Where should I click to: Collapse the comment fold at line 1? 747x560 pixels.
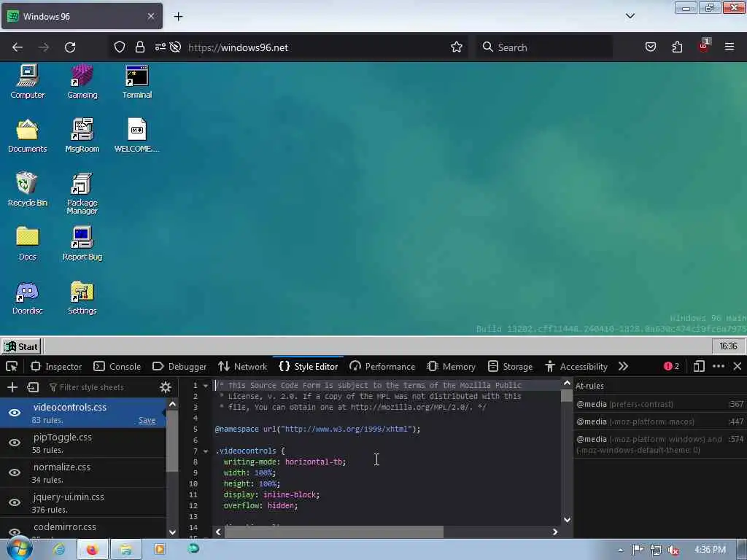pos(206,385)
